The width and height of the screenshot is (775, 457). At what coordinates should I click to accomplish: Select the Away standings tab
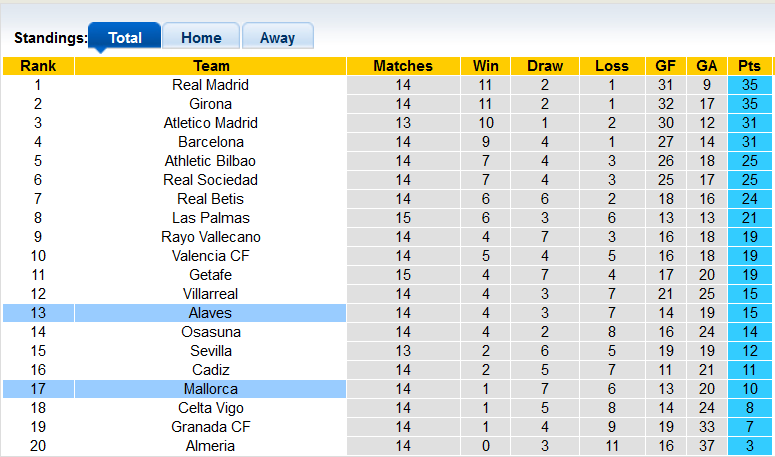tap(277, 38)
